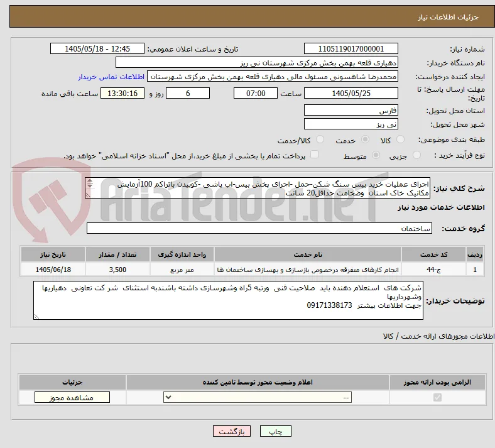Screen dimensions: 495x448
Task: Click the row number cell 1
Action: tap(475, 270)
